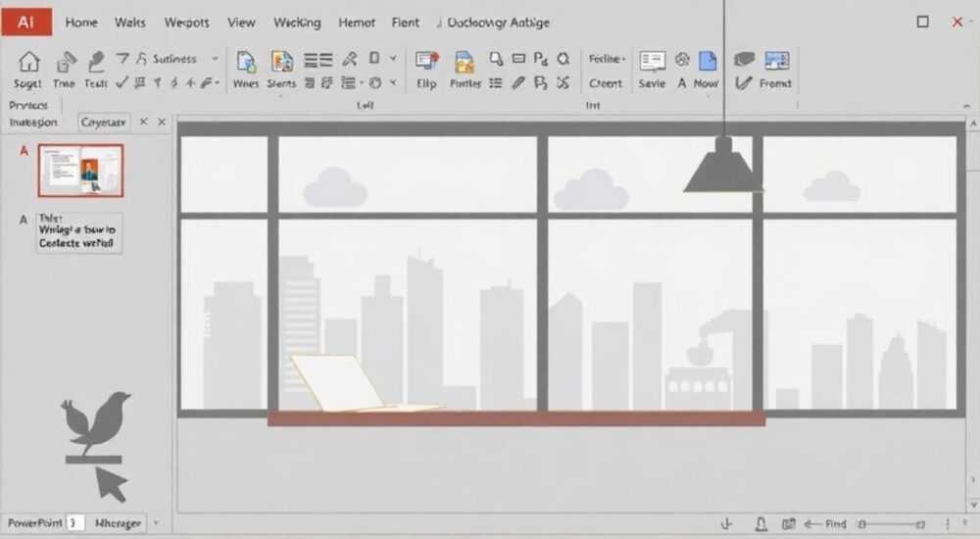Adjust the zoom slider in status bar
Image resolution: width=980 pixels, height=539 pixels.
pos(891,524)
